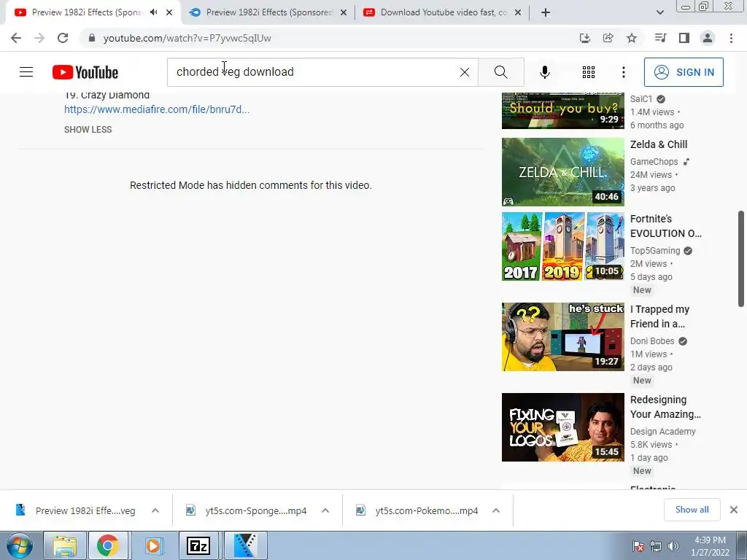The image size is (747, 560).
Task: Bookmark this page with the star icon
Action: coord(632,38)
